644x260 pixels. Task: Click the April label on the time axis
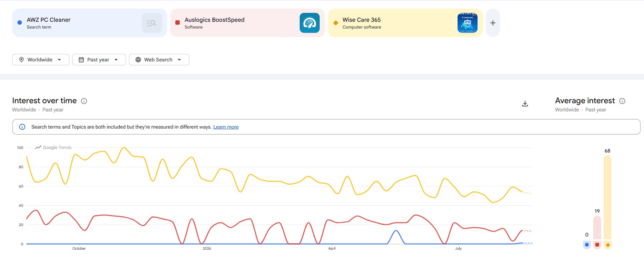point(332,248)
